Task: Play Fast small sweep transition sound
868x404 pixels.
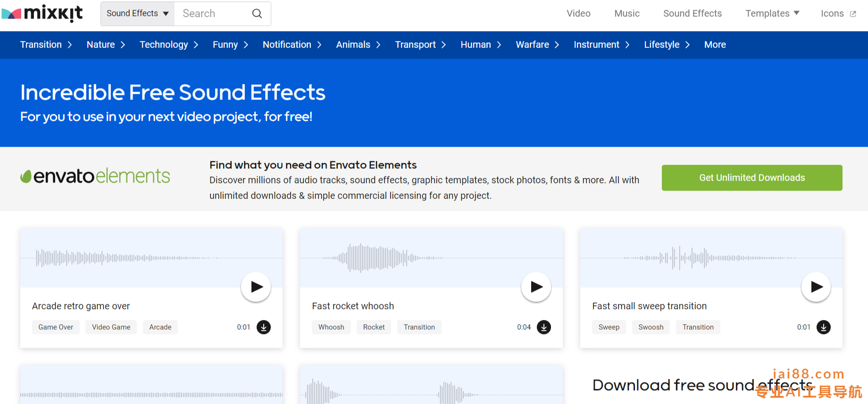Action: point(816,286)
